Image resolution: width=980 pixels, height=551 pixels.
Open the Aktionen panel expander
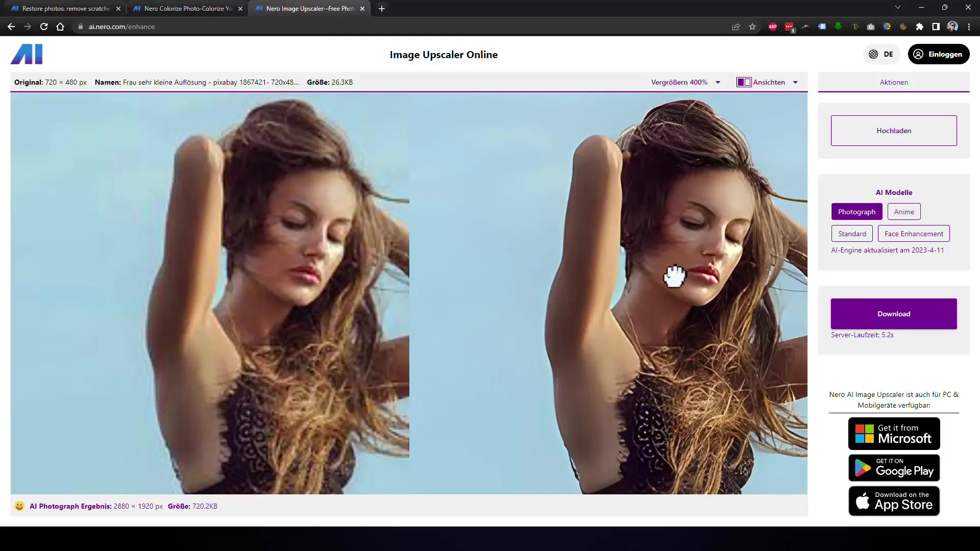(895, 82)
